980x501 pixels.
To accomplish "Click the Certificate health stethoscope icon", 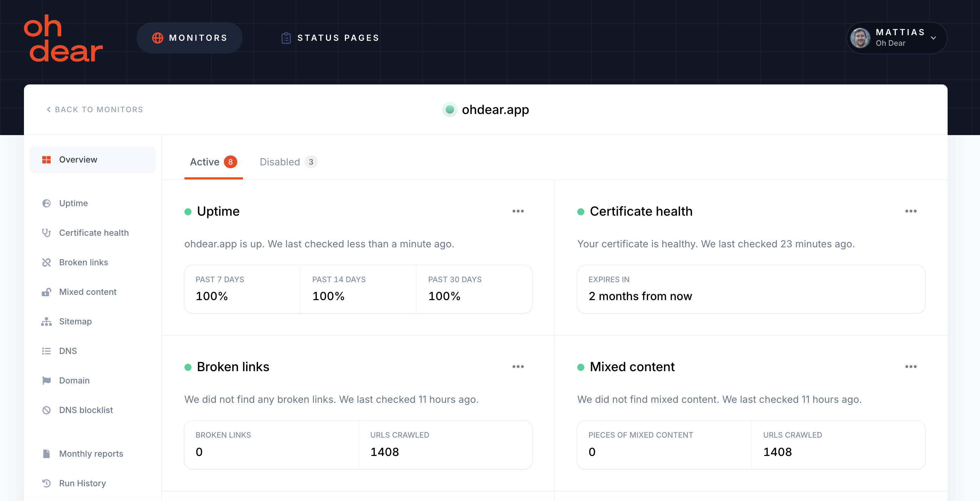I will [46, 233].
